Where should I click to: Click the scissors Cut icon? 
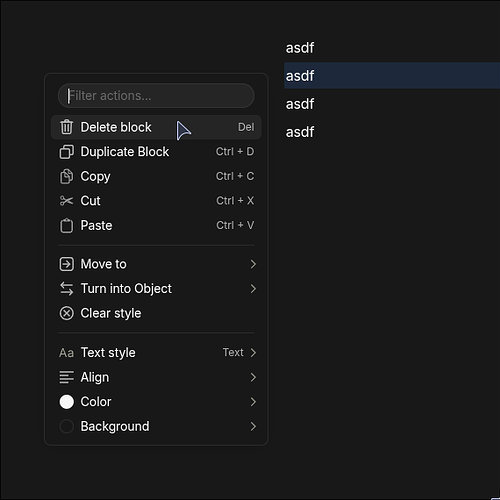point(66,201)
